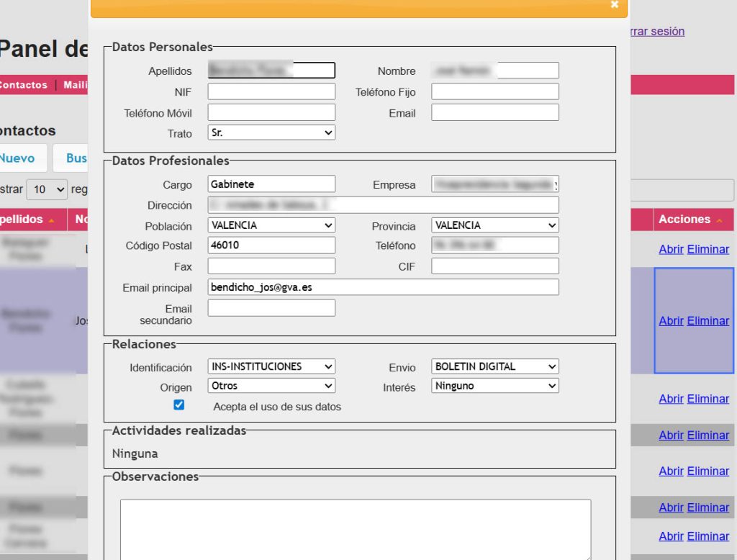Click the Nuevo button
Viewport: 737px width, 560px height.
tap(17, 158)
